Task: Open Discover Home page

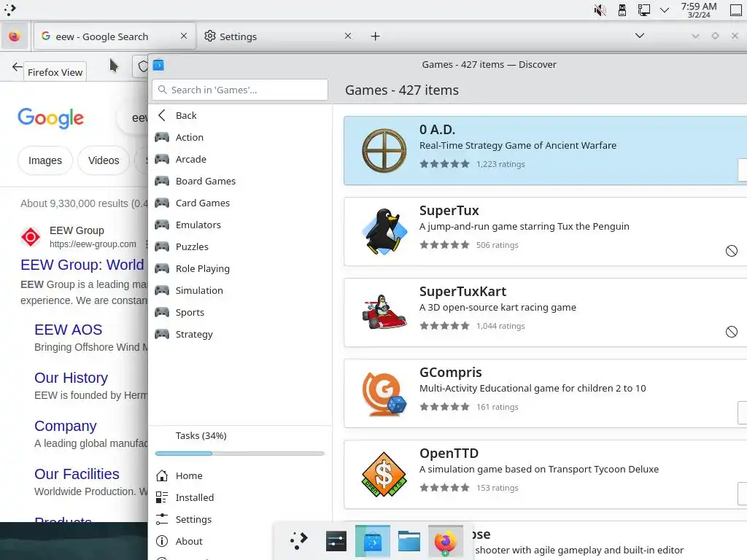Action: (239, 475)
